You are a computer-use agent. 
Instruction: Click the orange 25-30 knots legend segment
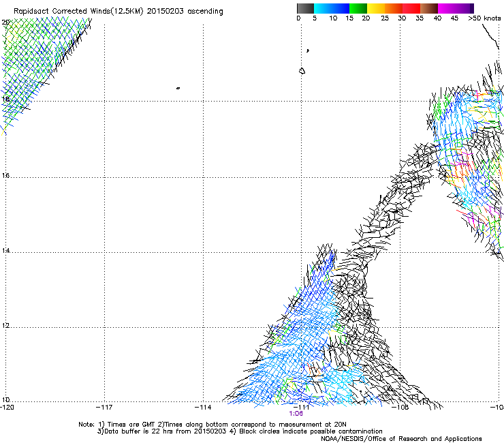click(x=394, y=8)
